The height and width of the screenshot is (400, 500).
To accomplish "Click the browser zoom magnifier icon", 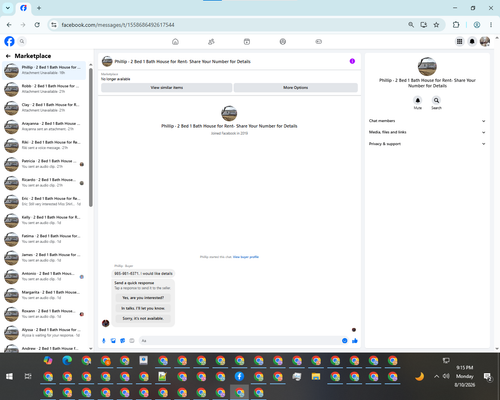I will point(411,25).
